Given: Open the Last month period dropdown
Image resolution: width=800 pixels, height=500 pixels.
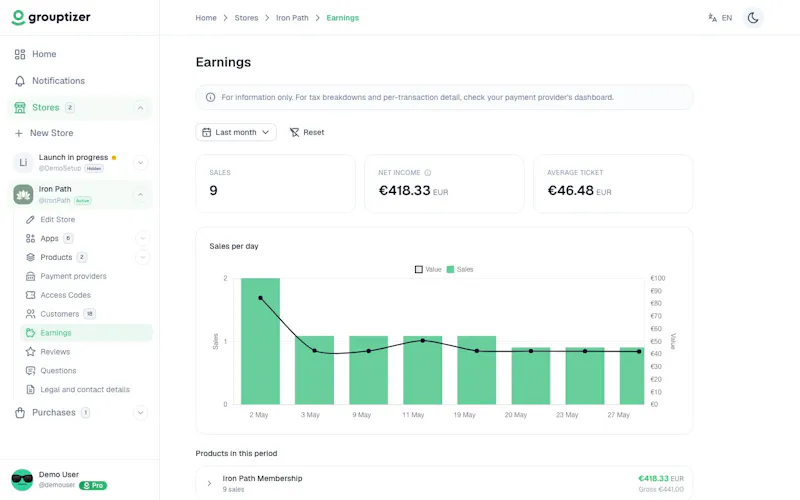Looking at the screenshot, I should click(236, 132).
